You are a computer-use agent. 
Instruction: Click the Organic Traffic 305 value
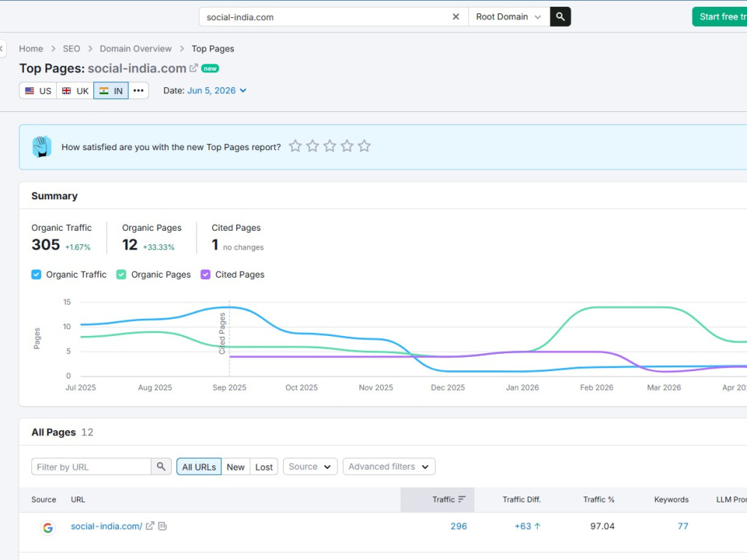(x=46, y=244)
